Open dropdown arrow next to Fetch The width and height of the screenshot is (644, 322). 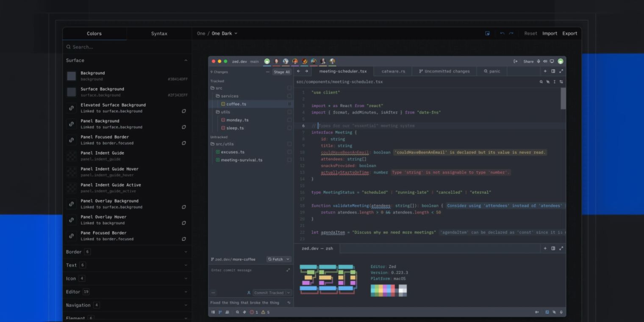[288, 259]
